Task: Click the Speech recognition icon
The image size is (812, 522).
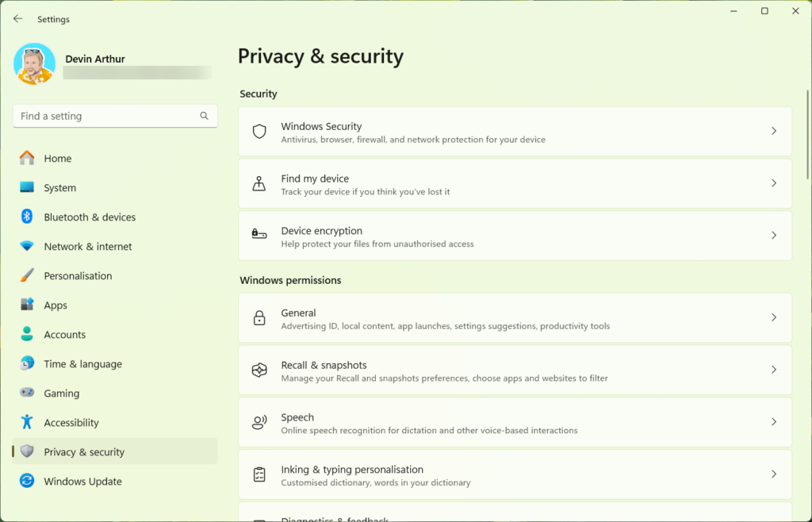Action: click(x=259, y=422)
